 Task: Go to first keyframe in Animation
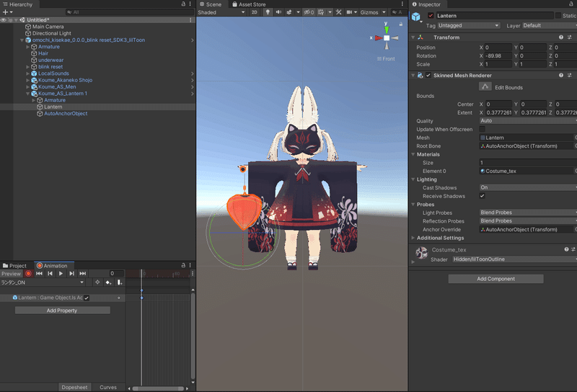[40, 274]
